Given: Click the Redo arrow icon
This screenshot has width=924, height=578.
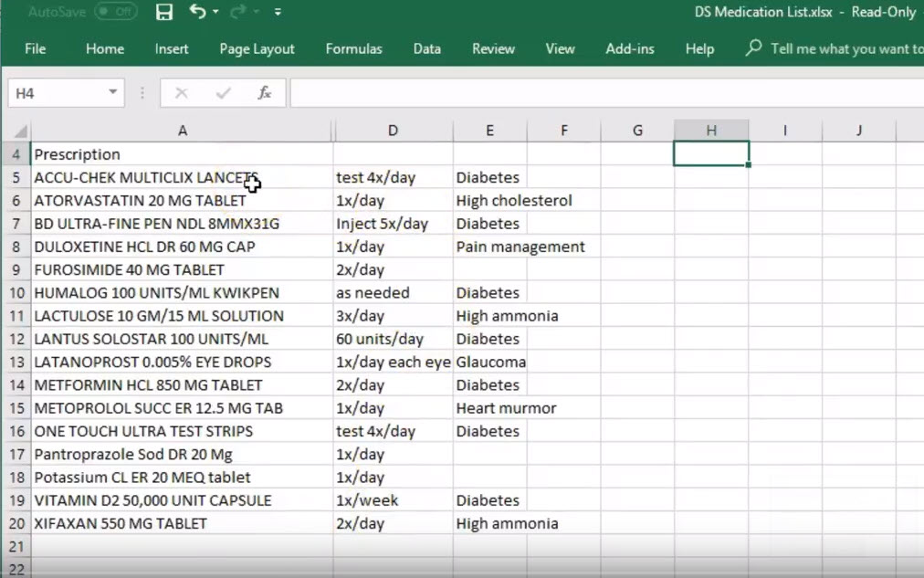Looking at the screenshot, I should tap(238, 11).
